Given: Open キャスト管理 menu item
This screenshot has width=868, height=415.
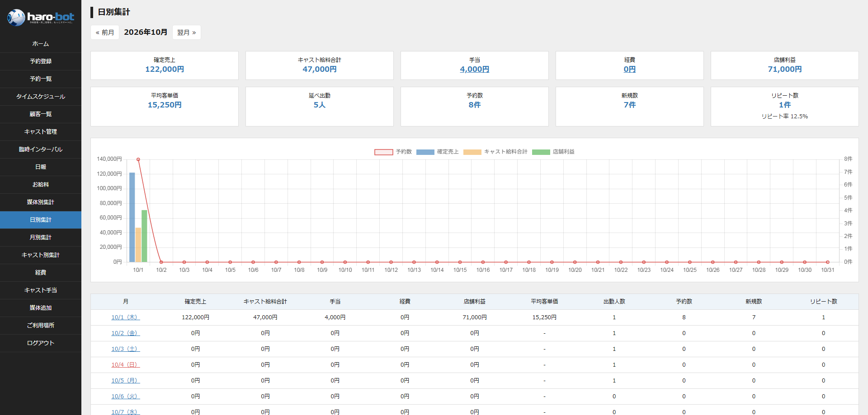Looking at the screenshot, I should point(41,132).
